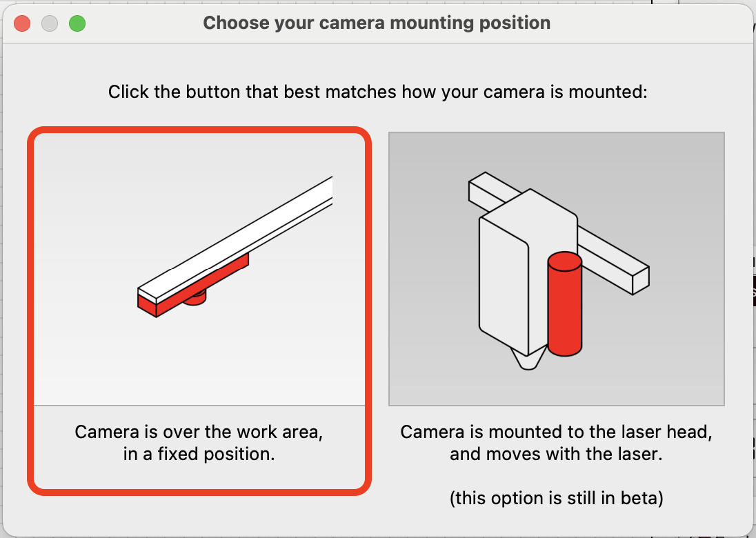Click the 'and moves with the laser' text line
756x538 pixels.
(556, 454)
